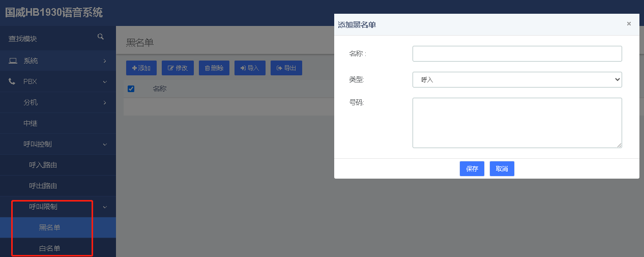Image resolution: width=644 pixels, height=257 pixels.
Task: Click the 取消 button in dialog
Action: tap(502, 169)
